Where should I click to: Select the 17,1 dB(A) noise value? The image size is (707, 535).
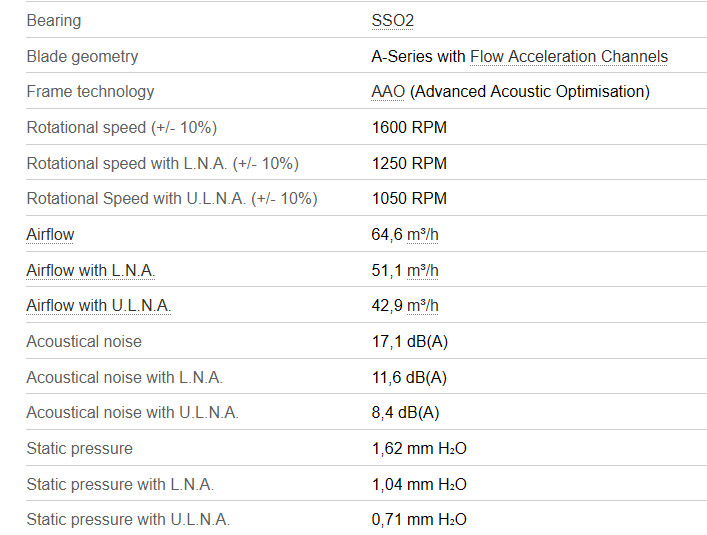point(409,341)
